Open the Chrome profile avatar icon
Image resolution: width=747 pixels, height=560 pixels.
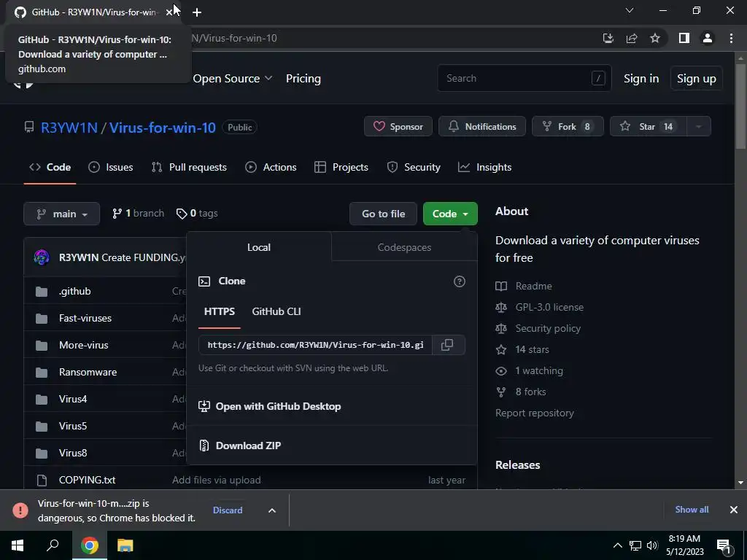708,38
